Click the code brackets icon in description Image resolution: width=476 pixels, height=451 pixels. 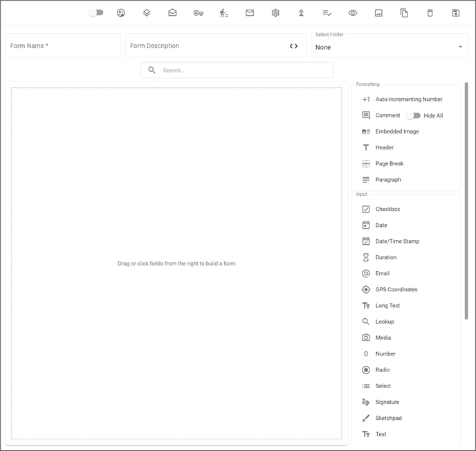(293, 46)
